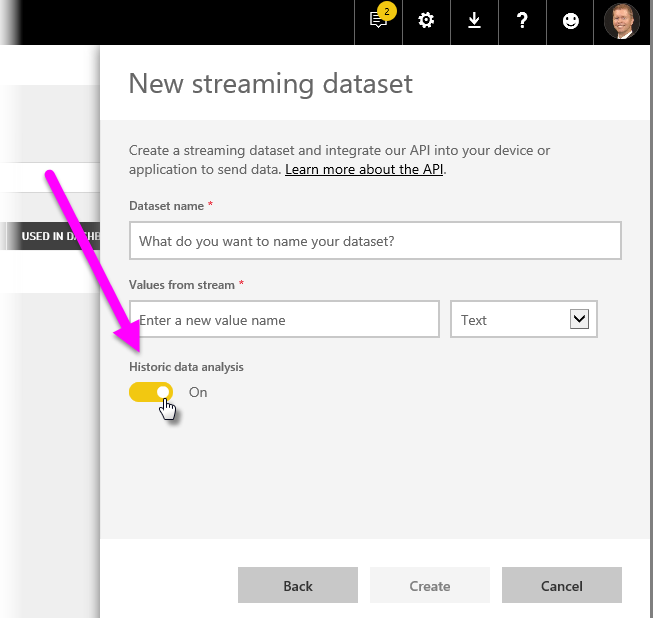
Task: Click the On label beside the toggle
Action: (198, 392)
